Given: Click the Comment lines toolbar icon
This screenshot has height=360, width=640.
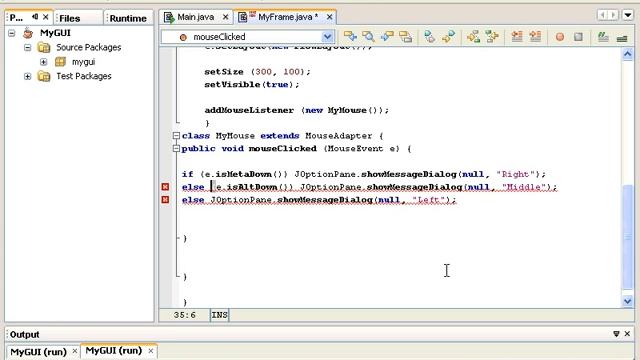Looking at the screenshot, I should tap(603, 37).
